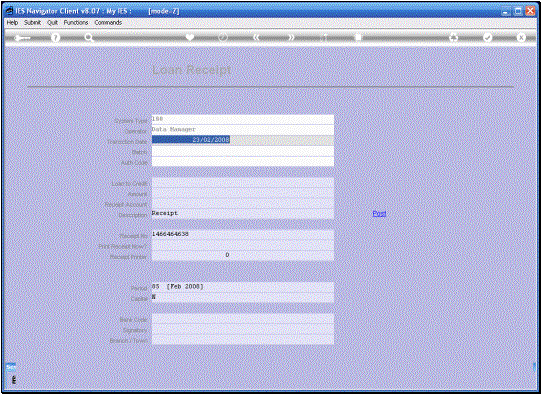The height and width of the screenshot is (394, 541).
Task: Click the small icon at bottom-left corner
Action: coord(13,380)
